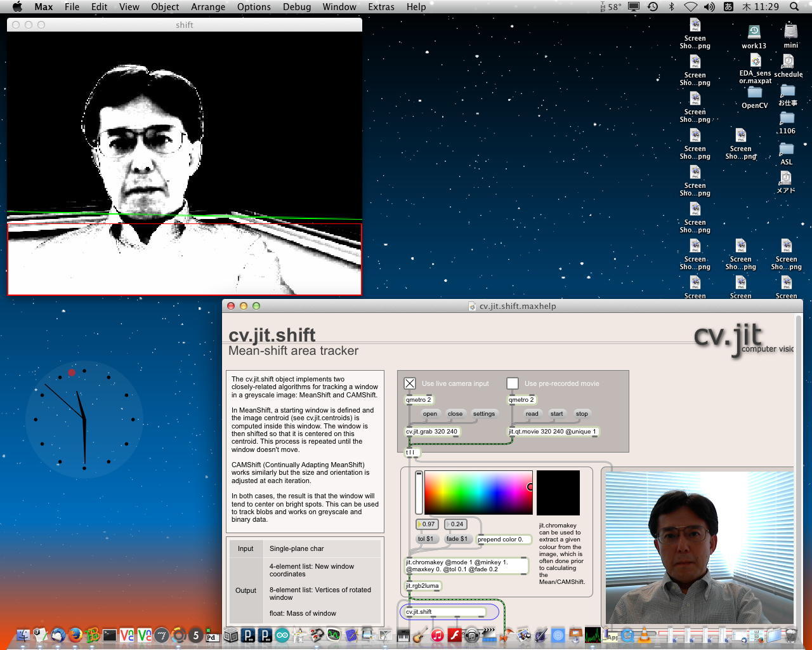Open the Extras menu

[x=381, y=7]
